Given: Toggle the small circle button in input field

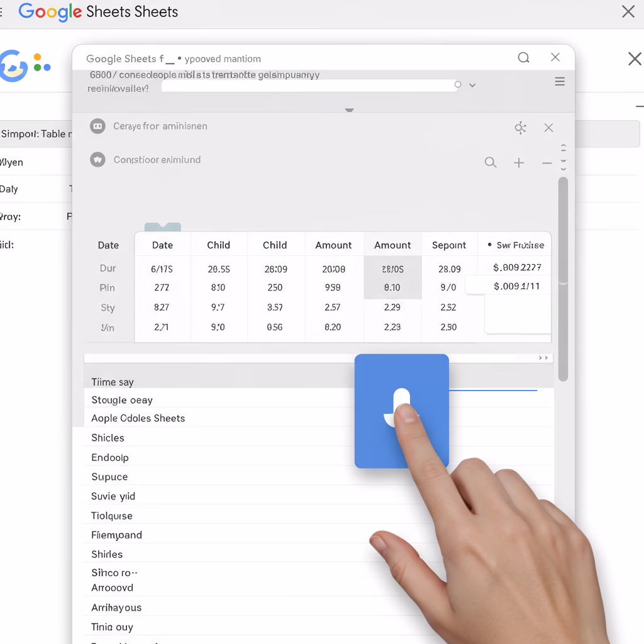Looking at the screenshot, I should click(x=458, y=85).
